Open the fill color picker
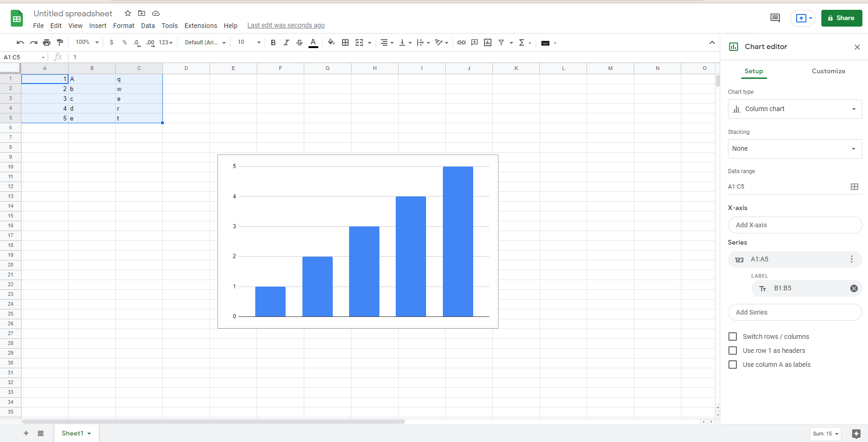The image size is (868, 442). 331,42
